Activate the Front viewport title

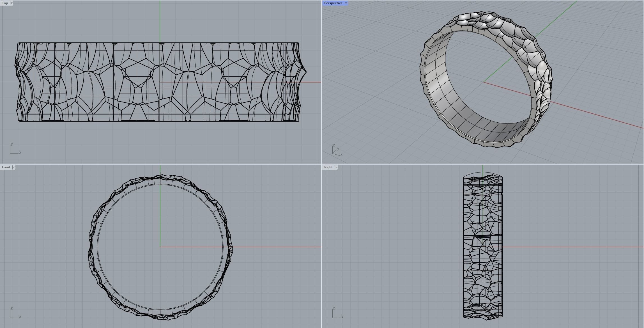6,167
